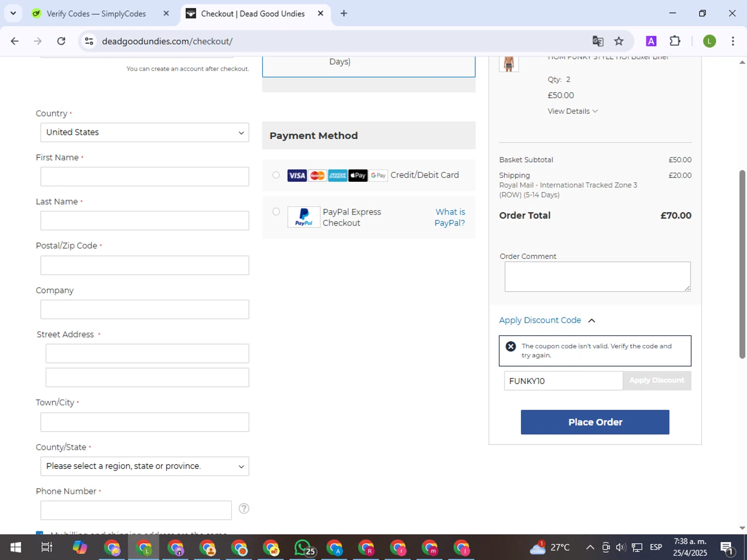The image size is (747, 560).
Task: Select Credit/Debit Card payment radio
Action: click(x=276, y=175)
